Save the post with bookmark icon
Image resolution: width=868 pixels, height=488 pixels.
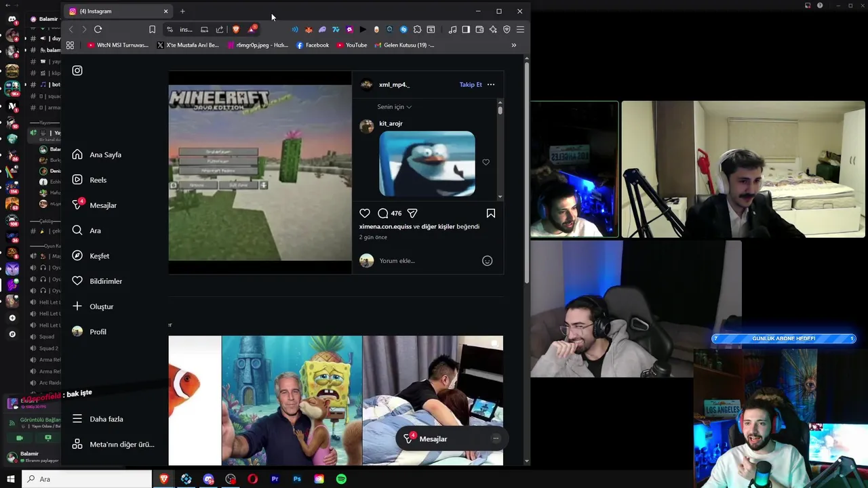pos(491,213)
